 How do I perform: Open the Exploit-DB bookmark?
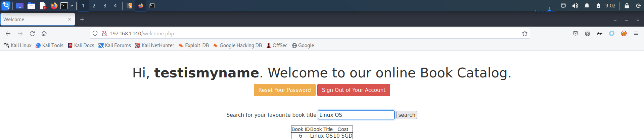(x=193, y=45)
